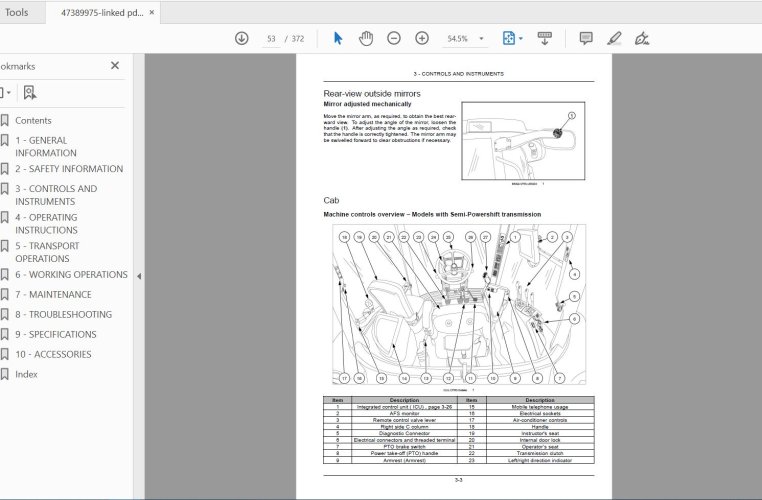Click the page number field showing 53

pos(271,38)
